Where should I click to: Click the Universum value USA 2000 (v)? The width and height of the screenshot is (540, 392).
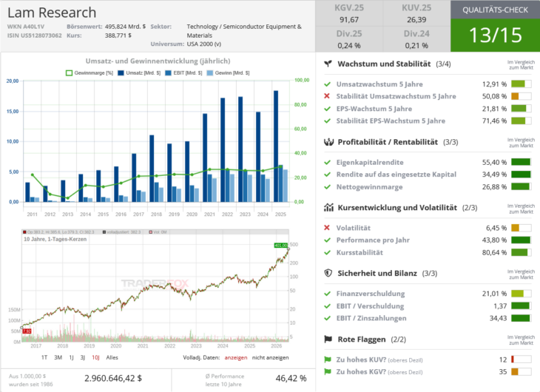pyautogui.click(x=204, y=44)
